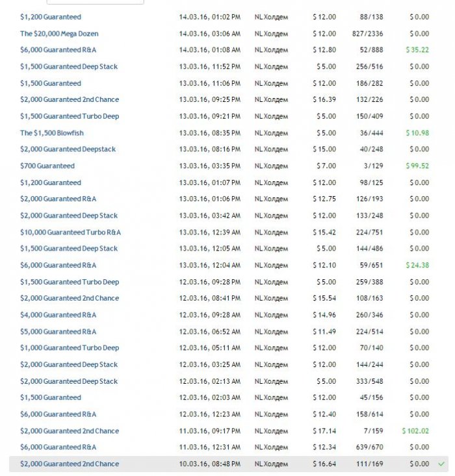Click the $4,000 Guaranteed R&A tournament

coord(58,314)
